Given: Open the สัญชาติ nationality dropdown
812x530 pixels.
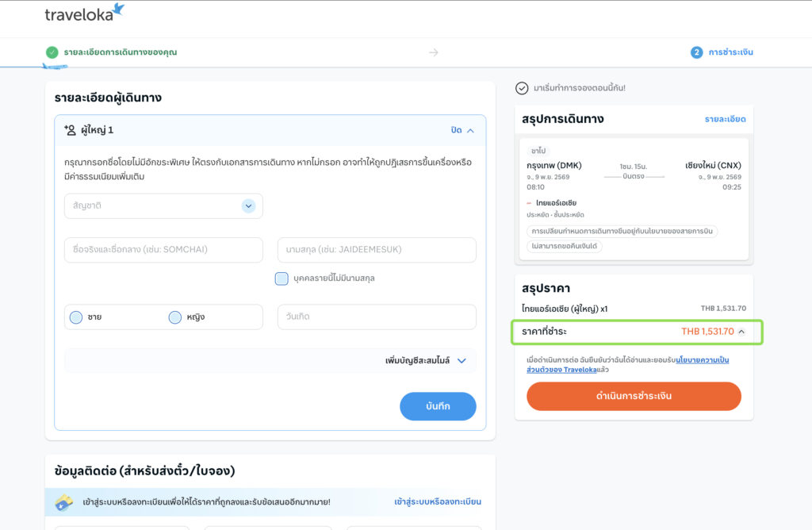Looking at the screenshot, I should pos(163,206).
